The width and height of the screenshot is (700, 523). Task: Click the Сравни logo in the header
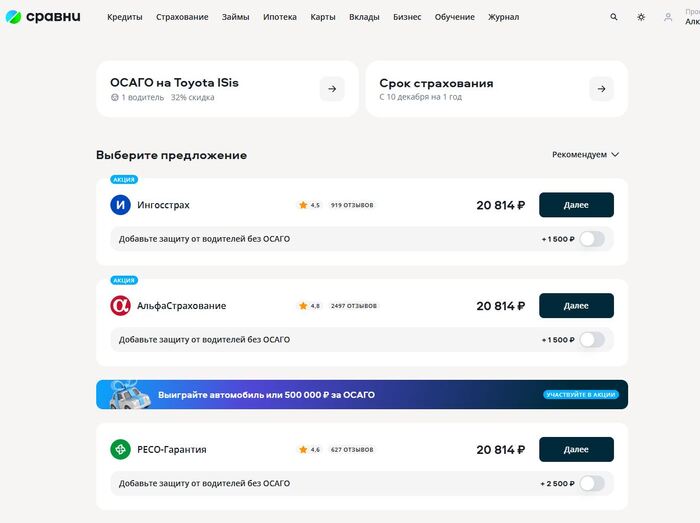coord(43,17)
